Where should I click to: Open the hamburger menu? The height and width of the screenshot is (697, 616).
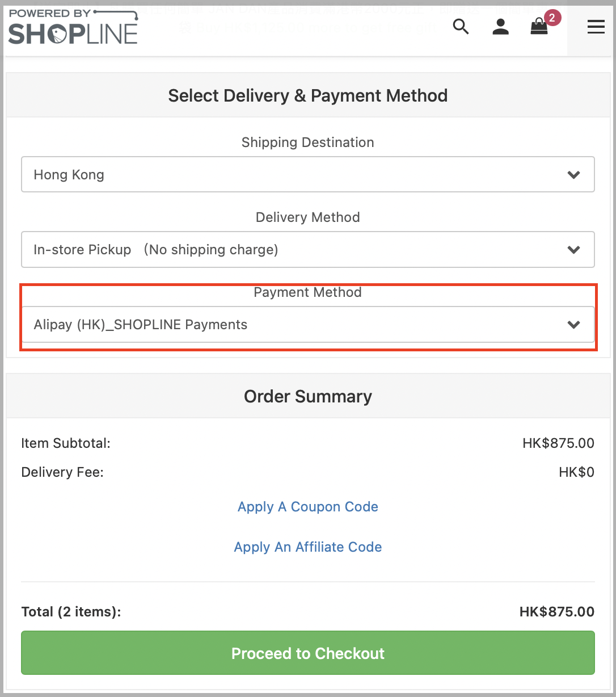click(x=596, y=27)
